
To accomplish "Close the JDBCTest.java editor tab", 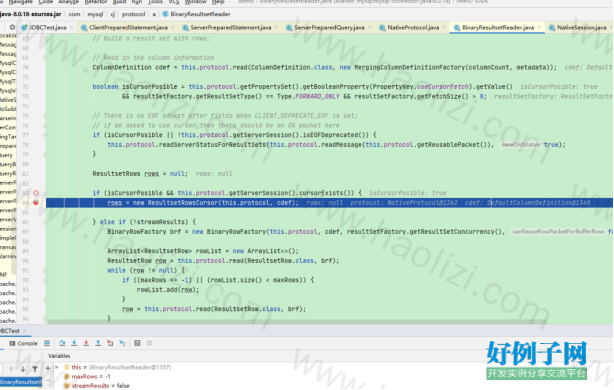I will [72, 27].
